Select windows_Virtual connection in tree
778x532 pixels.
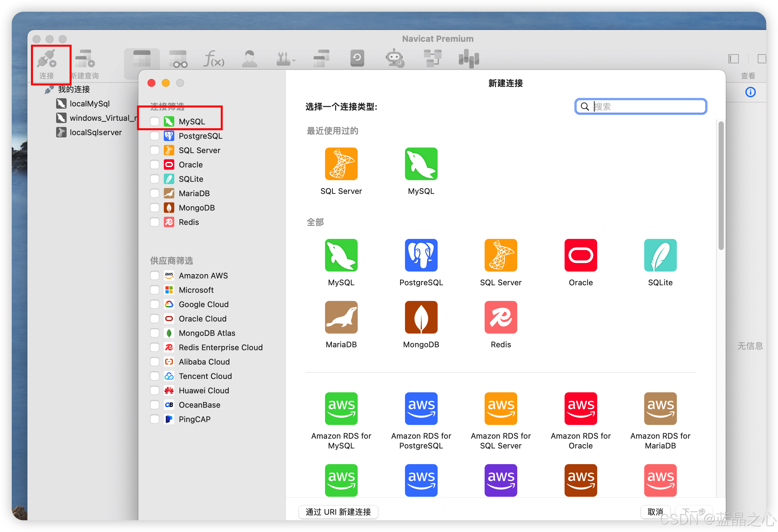click(96, 118)
